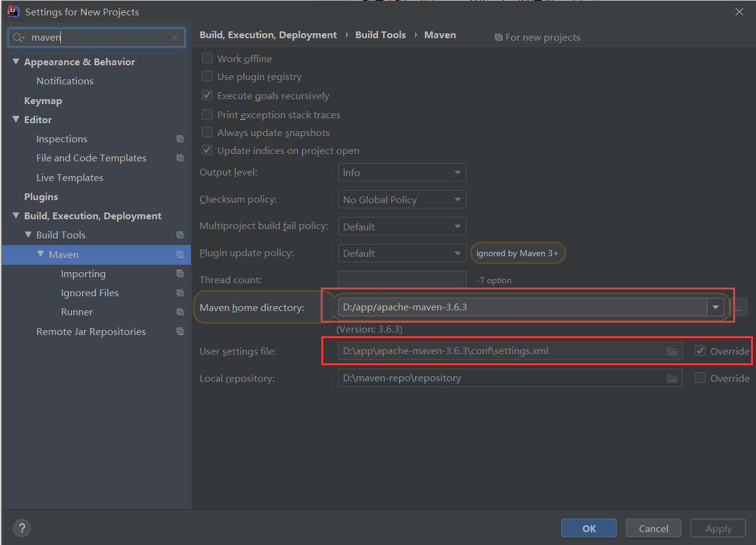Click Build Tools breadcrumb
Screen dimensions: 756x545
[x=380, y=34]
